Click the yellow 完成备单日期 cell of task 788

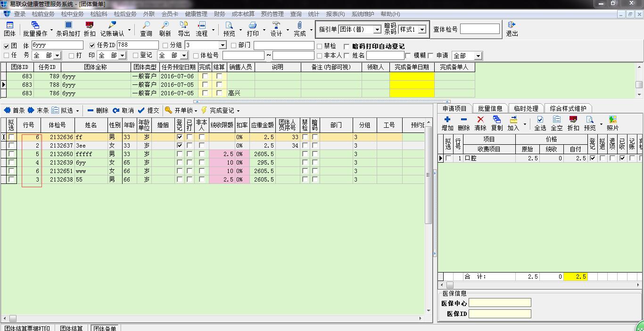pos(412,84)
